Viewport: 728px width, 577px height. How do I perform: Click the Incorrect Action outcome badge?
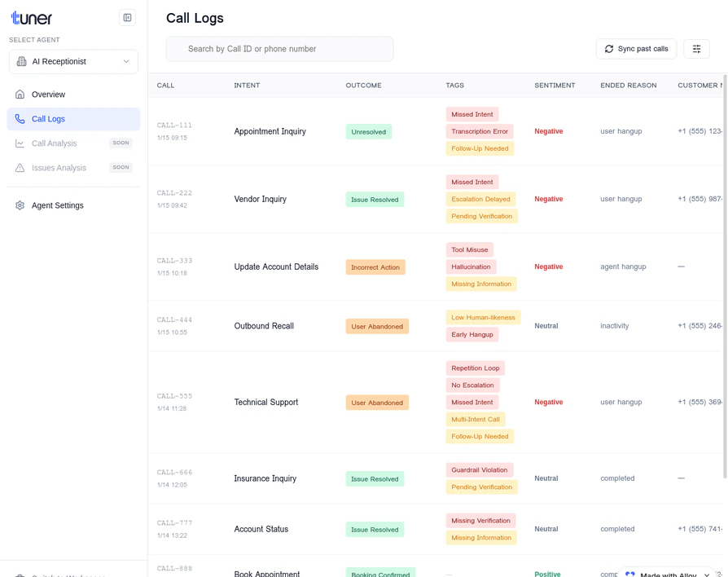tap(375, 267)
